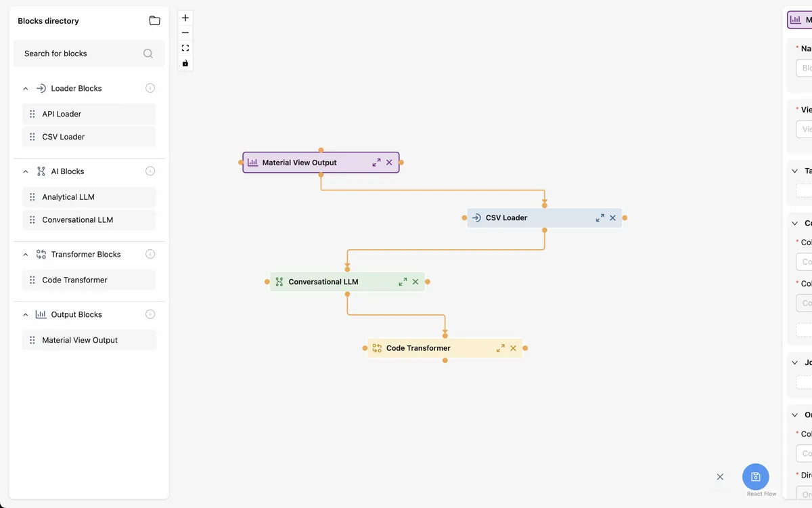Fit the flow view to screen

pos(185,48)
